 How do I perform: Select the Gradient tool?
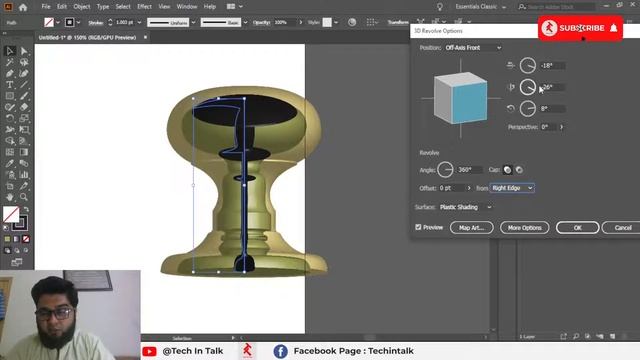click(24, 152)
